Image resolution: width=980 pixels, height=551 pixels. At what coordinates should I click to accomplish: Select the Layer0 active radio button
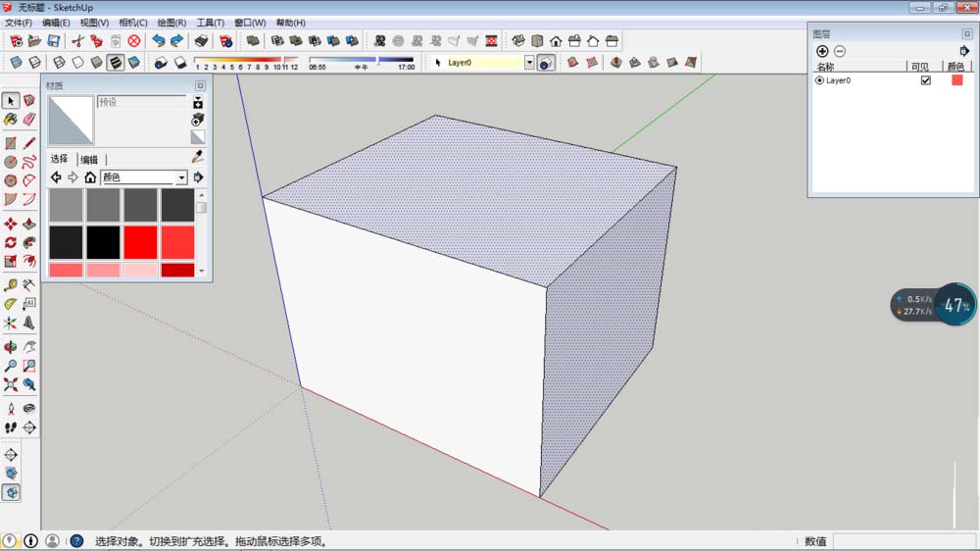(x=819, y=80)
